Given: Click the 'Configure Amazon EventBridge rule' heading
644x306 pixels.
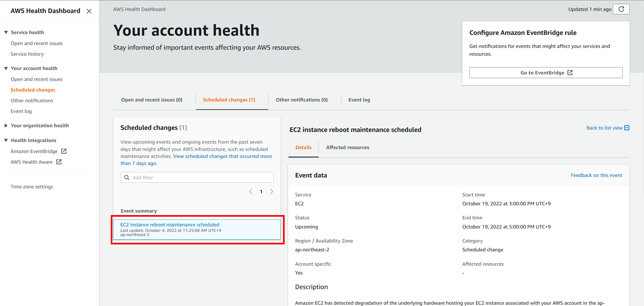Looking at the screenshot, I should (x=523, y=33).
